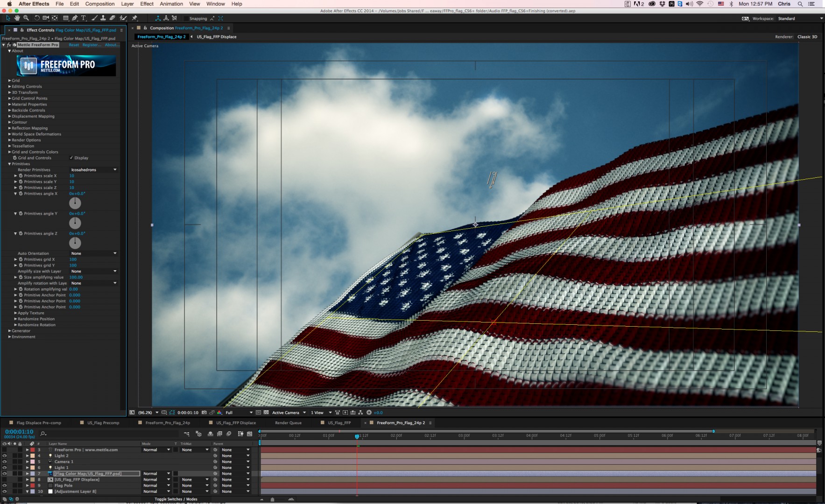Select the Clone Stamp tool

coord(104,18)
